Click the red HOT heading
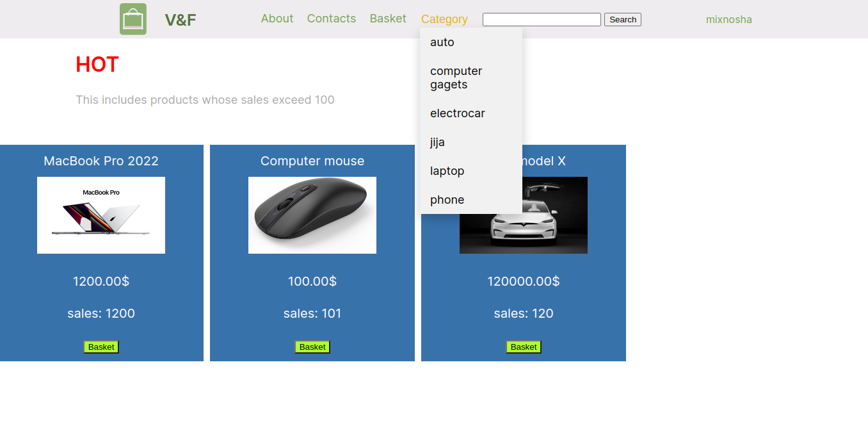Image resolution: width=868 pixels, height=426 pixels. click(97, 65)
